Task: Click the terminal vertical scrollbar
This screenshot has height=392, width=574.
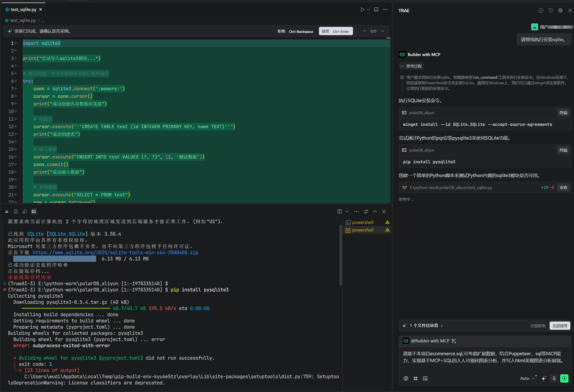Action: pyautogui.click(x=341, y=254)
